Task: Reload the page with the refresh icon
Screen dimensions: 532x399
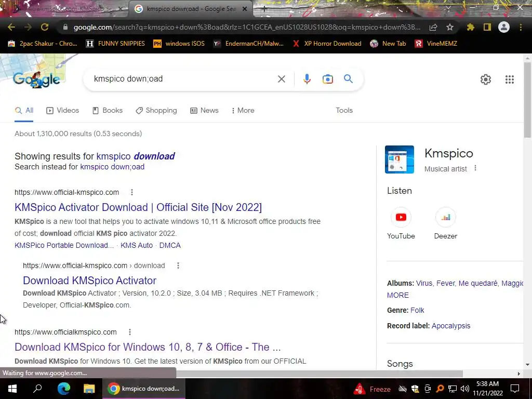Action: (x=45, y=27)
